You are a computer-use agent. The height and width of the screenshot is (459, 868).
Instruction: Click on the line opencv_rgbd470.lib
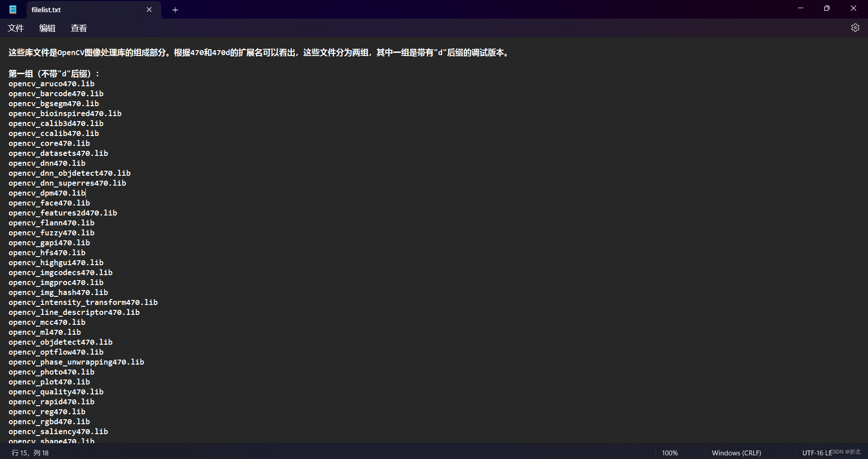coord(49,422)
